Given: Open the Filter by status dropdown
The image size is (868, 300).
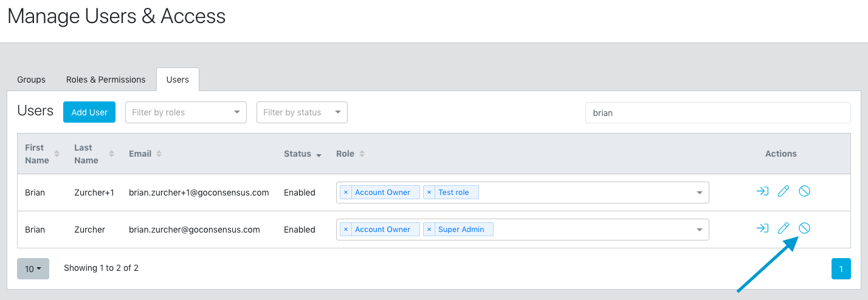Looking at the screenshot, I should (301, 112).
